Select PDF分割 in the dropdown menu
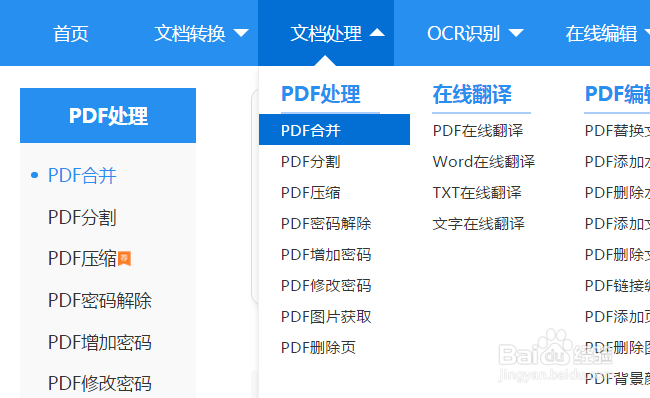The height and width of the screenshot is (398, 650). 310,162
